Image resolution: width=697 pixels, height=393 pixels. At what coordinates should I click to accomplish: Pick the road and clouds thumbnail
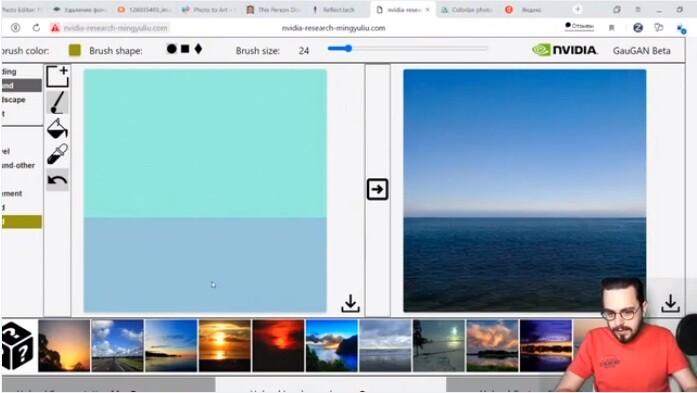point(117,345)
